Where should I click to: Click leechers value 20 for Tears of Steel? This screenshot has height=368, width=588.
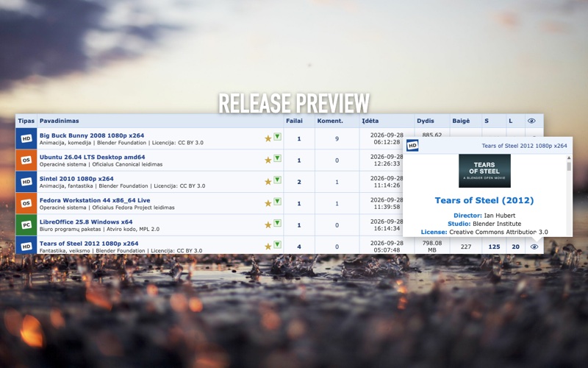tap(516, 247)
